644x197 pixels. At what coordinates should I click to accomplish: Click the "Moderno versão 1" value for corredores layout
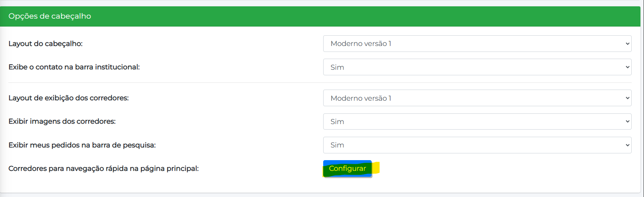point(361,98)
